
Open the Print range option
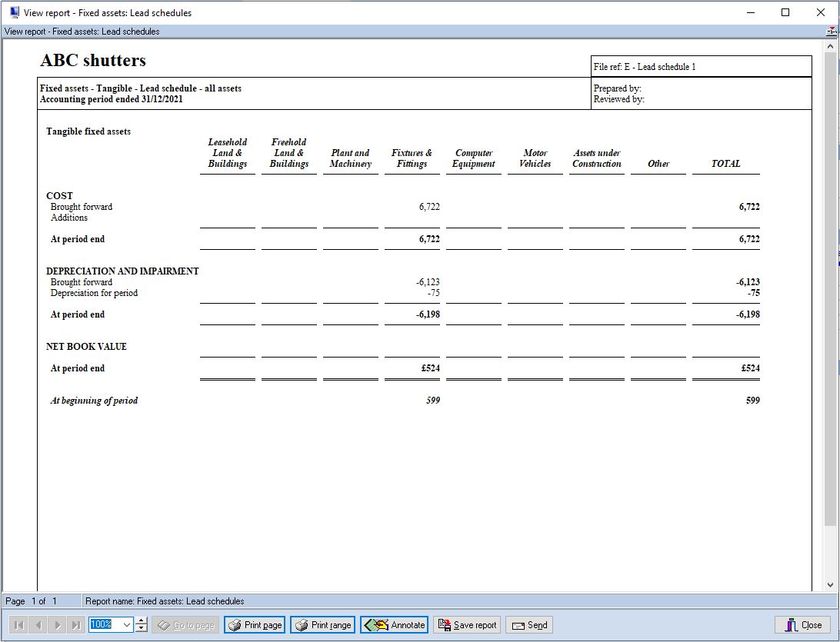[322, 625]
